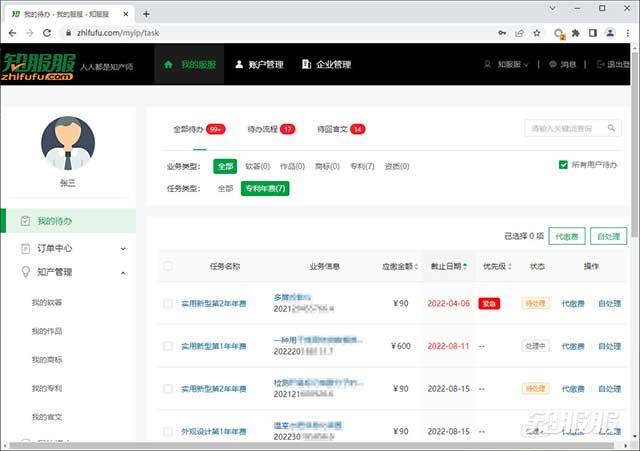
Task: Click the 知服服 zhifufu logo
Action: (38, 65)
